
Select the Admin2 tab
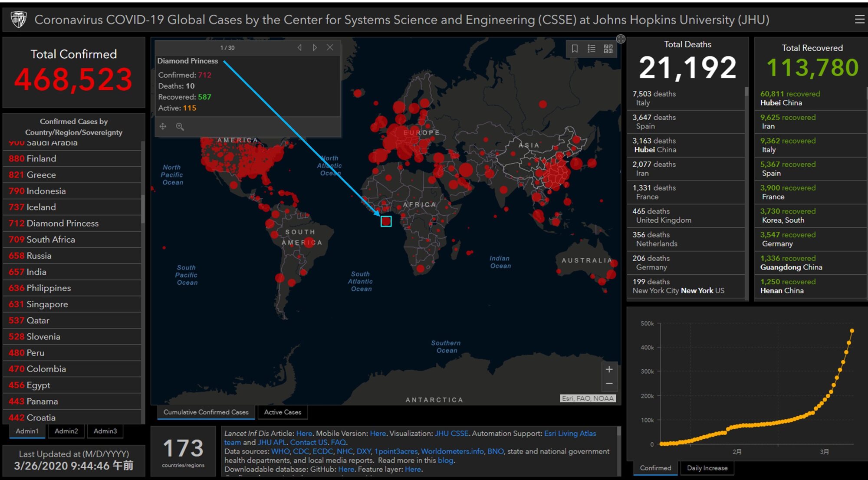click(x=66, y=431)
